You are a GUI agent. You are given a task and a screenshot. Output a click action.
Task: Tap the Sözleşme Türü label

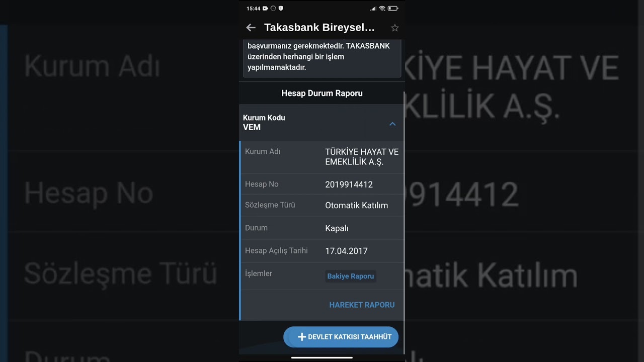click(x=270, y=205)
